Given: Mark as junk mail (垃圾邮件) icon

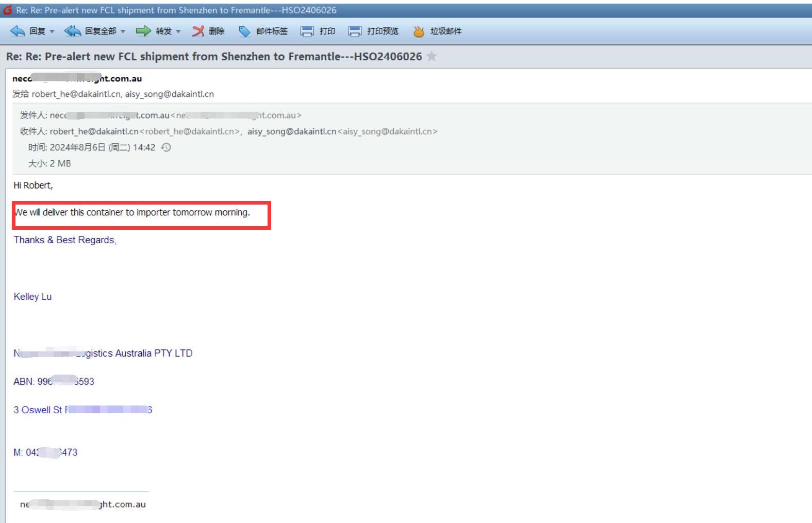Looking at the screenshot, I should point(419,31).
